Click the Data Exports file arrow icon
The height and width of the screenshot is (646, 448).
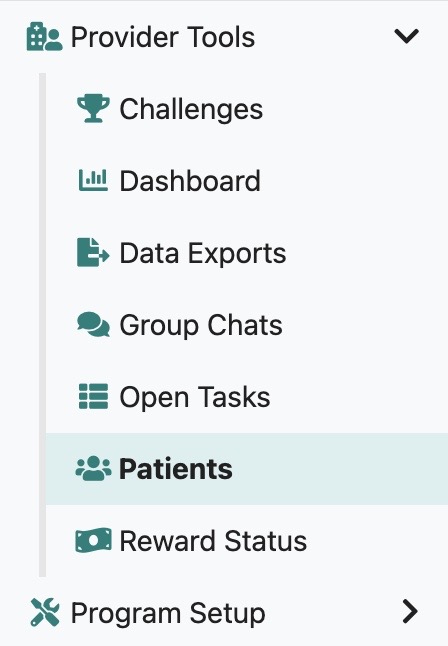pyautogui.click(x=93, y=253)
